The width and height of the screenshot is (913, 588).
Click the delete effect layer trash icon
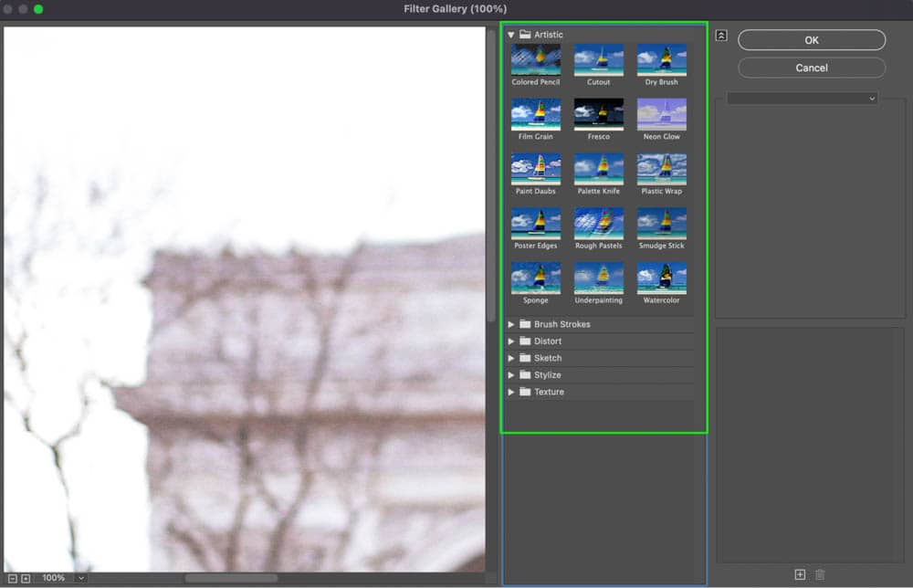tap(820, 574)
